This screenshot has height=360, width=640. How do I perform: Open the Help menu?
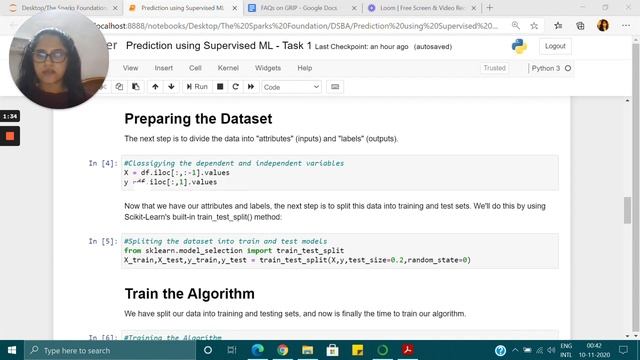(x=304, y=68)
